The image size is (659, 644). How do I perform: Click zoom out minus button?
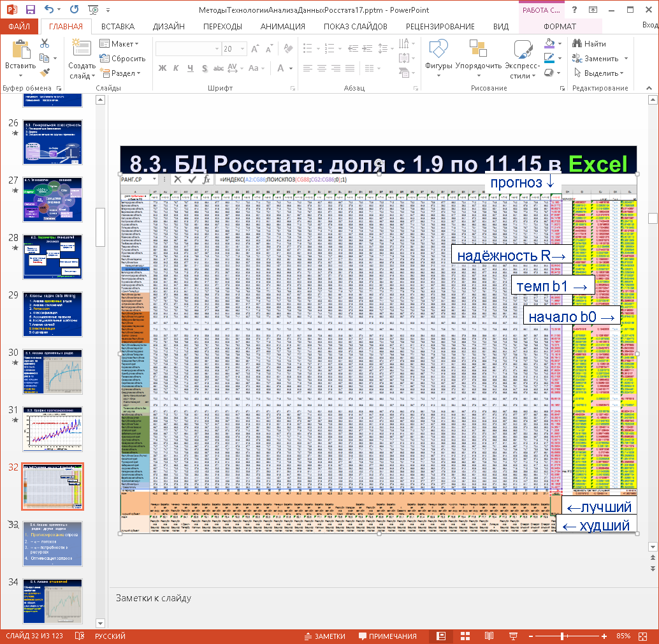coord(531,636)
